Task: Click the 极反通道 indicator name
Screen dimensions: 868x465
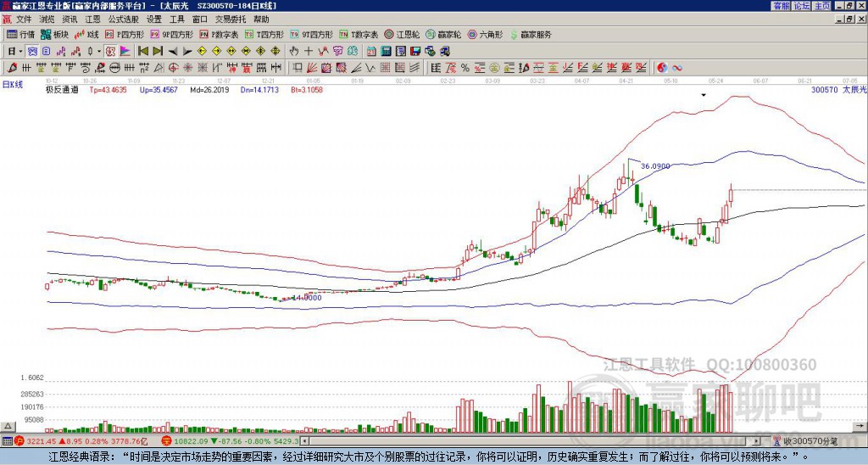Action: coord(62,89)
